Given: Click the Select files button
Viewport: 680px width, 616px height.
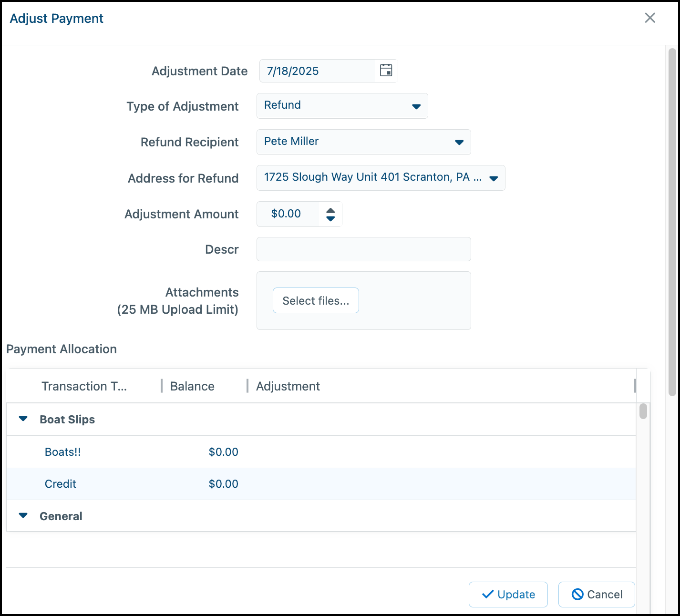Looking at the screenshot, I should pyautogui.click(x=316, y=300).
